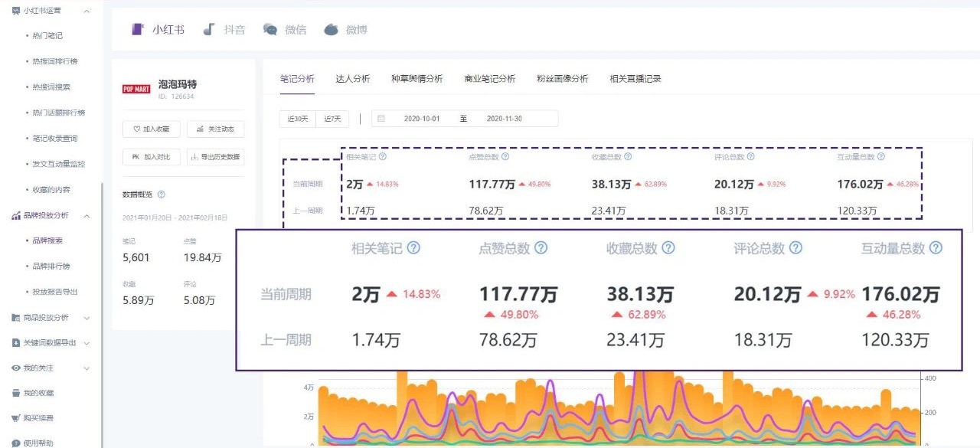This screenshot has height=448, width=980.
Task: Click the help icon beside small 评论总数 header
Action: pyautogui.click(x=750, y=156)
